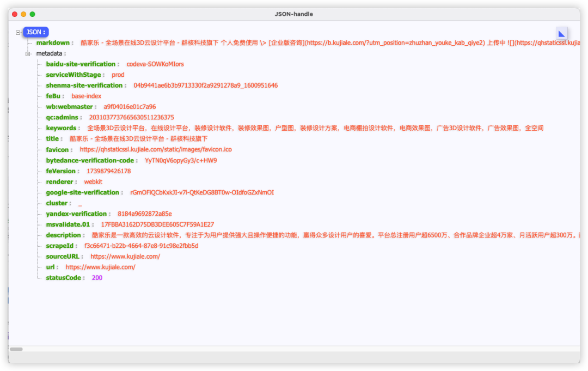Screen dimensions: 588x371
Task: Select the scrapeId key
Action: 60,246
